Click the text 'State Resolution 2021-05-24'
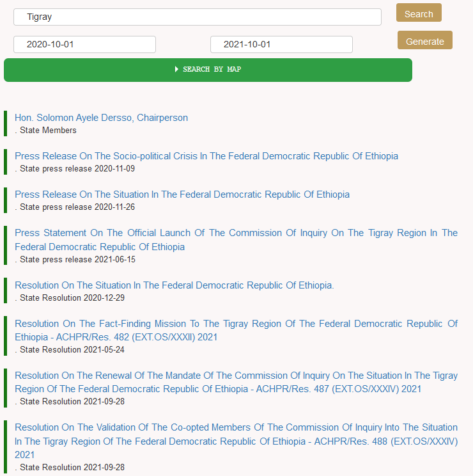 [72, 350]
